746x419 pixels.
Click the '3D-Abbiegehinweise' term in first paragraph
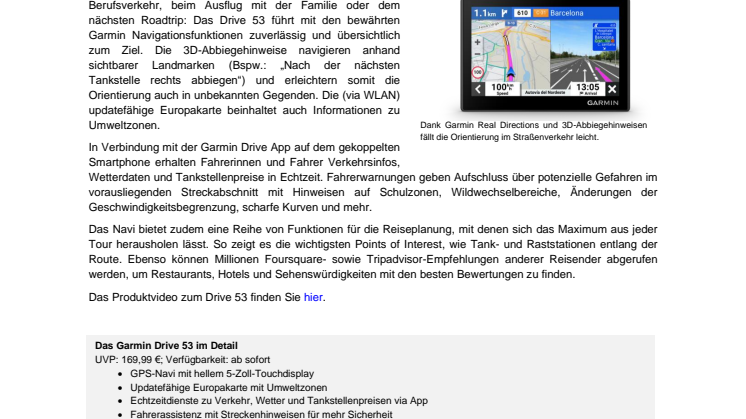point(235,50)
